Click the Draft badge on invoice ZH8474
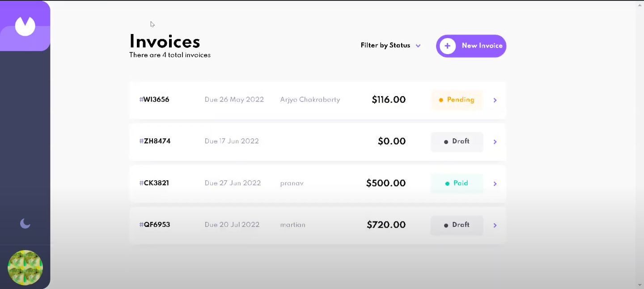Screen dimensions: 644x289 click(x=457, y=141)
